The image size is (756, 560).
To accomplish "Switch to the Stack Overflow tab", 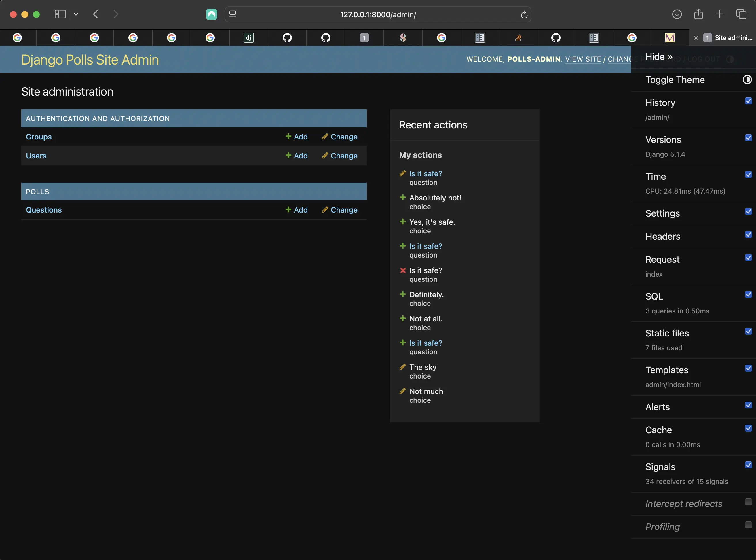I will coord(518,38).
